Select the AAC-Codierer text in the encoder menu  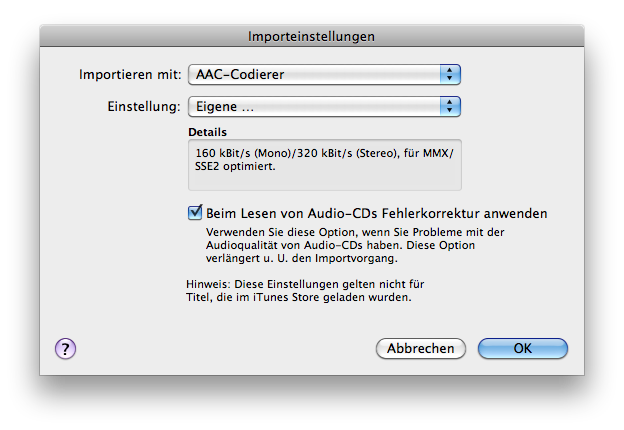click(x=240, y=74)
